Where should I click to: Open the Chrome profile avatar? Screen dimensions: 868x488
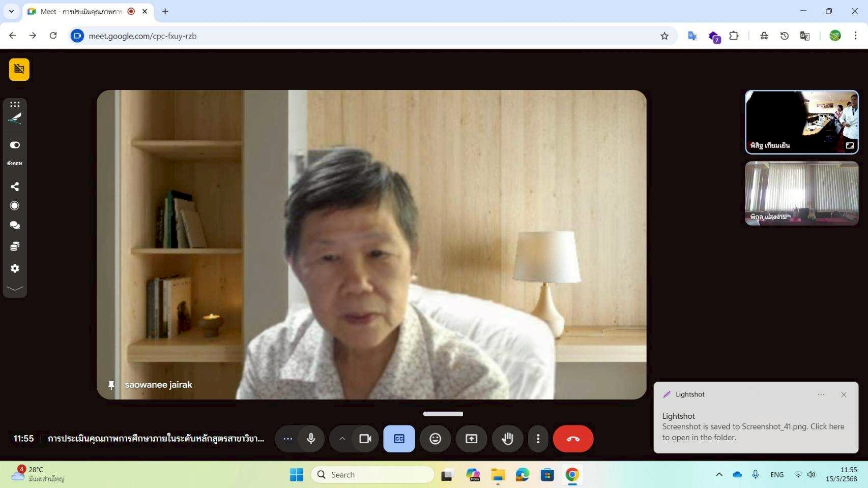click(x=835, y=36)
